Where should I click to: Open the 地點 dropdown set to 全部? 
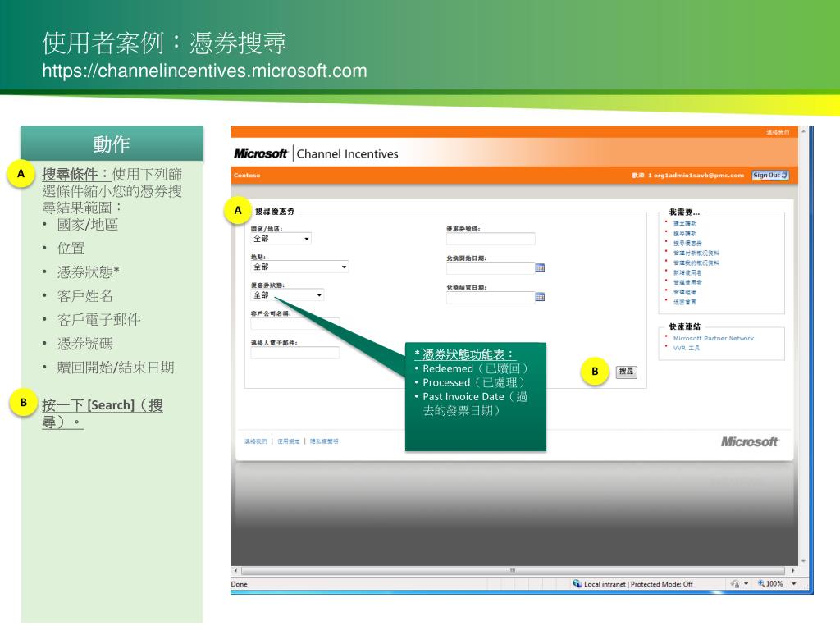click(299, 267)
